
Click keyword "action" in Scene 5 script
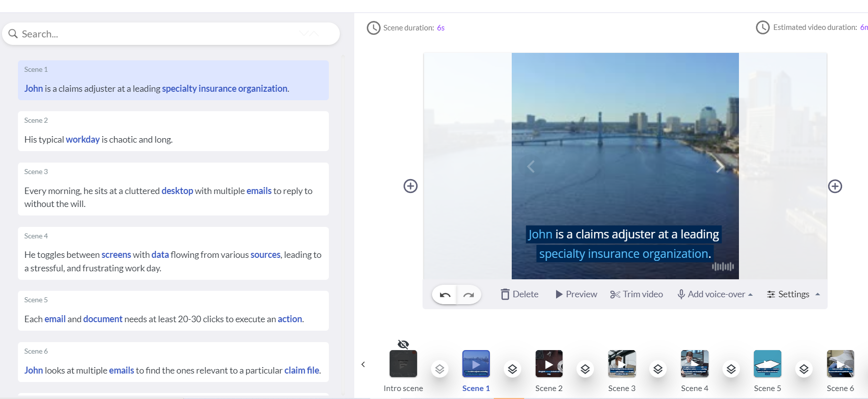click(290, 319)
